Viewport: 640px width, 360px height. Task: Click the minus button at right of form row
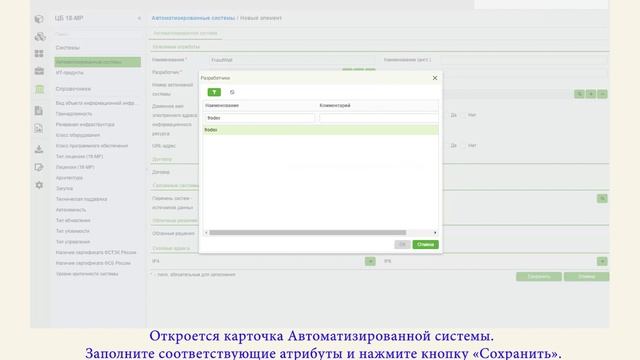pos(602,94)
